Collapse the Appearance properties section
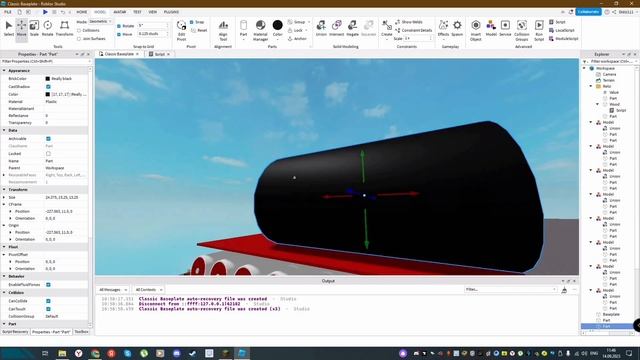The width and height of the screenshot is (640, 360). coord(4,71)
